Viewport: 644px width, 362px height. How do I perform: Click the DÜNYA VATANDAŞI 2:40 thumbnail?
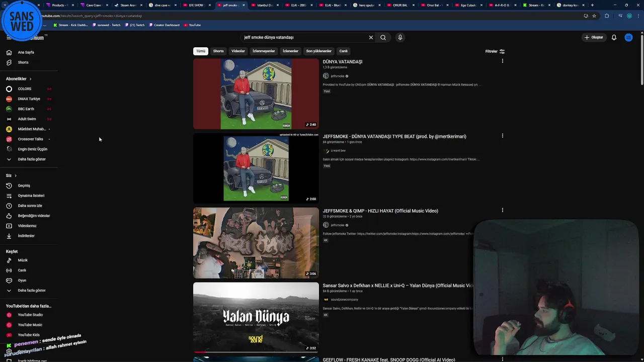[x=256, y=94]
